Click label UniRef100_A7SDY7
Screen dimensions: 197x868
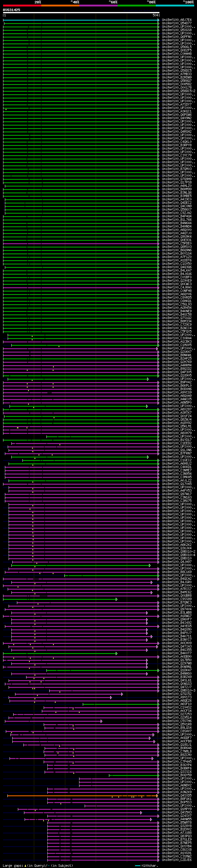(x=177, y=104)
